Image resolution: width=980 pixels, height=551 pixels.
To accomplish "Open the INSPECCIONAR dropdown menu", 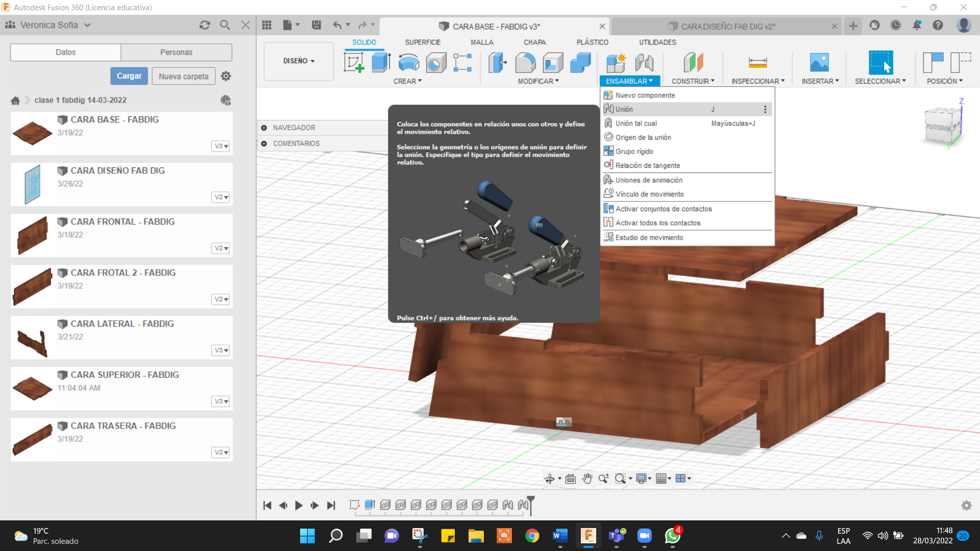I will [x=757, y=81].
